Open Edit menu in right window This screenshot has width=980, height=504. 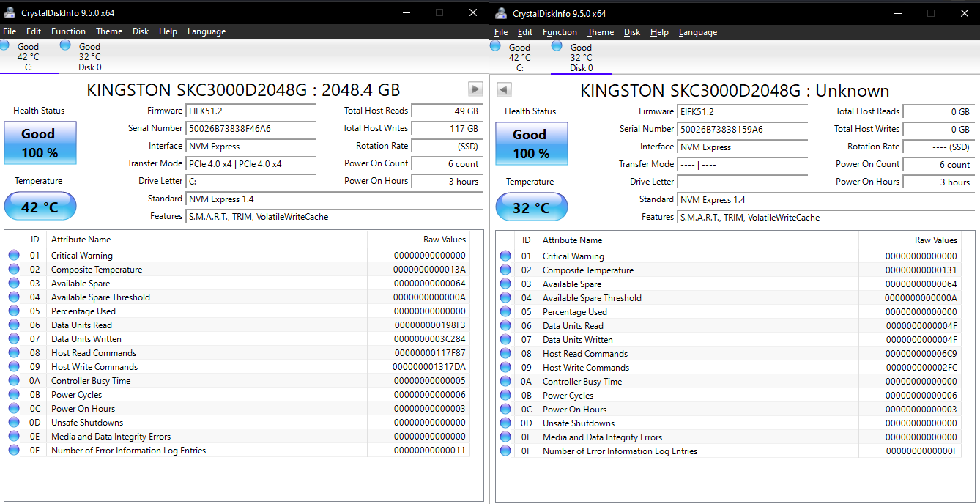coord(525,32)
